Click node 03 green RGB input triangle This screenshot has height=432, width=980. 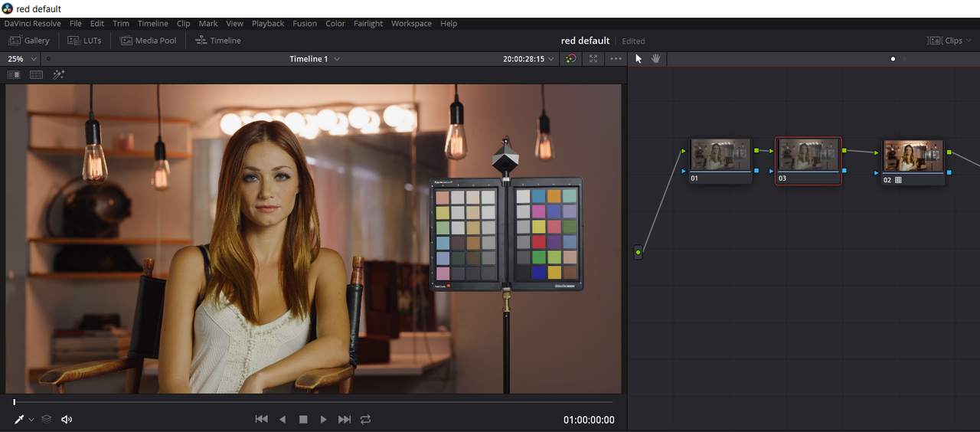[x=772, y=151]
